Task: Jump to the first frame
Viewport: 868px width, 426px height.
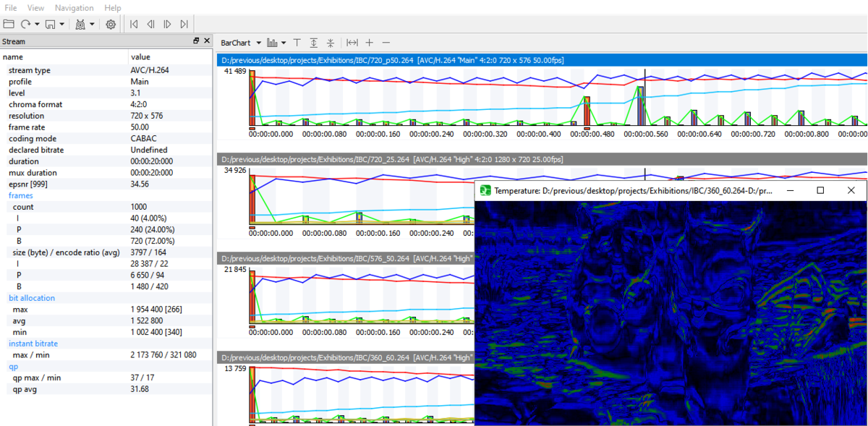Action: [x=134, y=24]
